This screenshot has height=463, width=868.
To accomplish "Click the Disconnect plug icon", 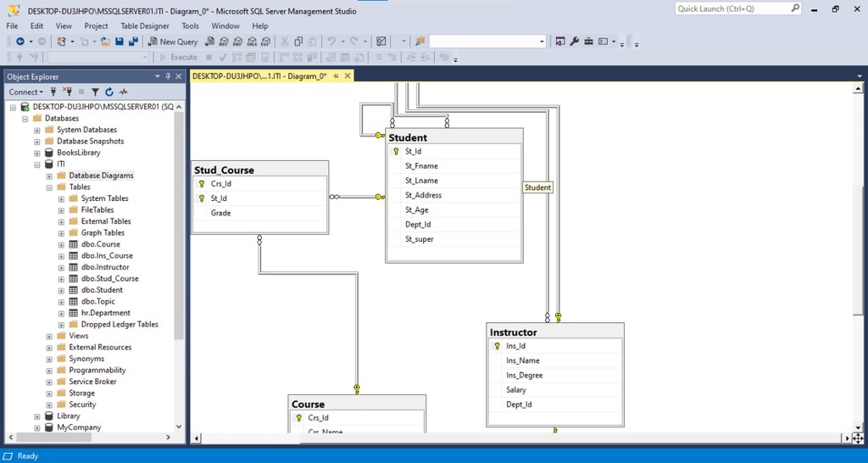I will click(x=68, y=92).
